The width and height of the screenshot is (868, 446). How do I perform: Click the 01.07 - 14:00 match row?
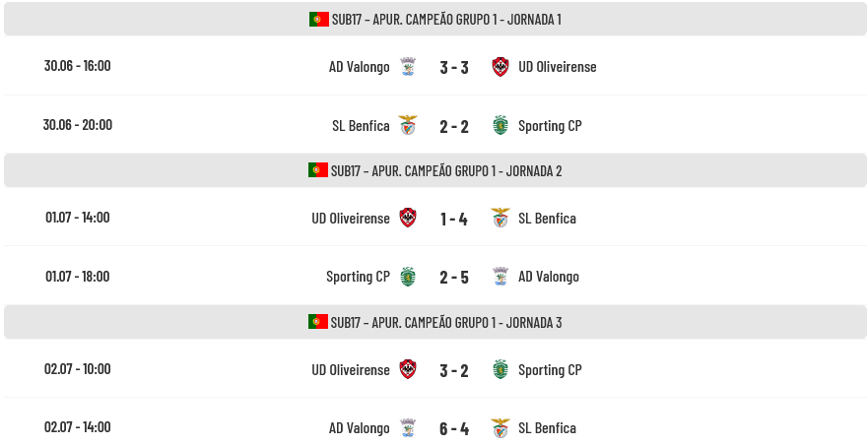point(435,218)
